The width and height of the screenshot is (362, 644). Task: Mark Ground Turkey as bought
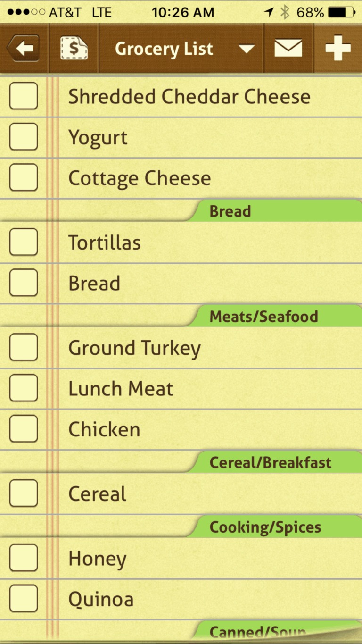coord(24,348)
